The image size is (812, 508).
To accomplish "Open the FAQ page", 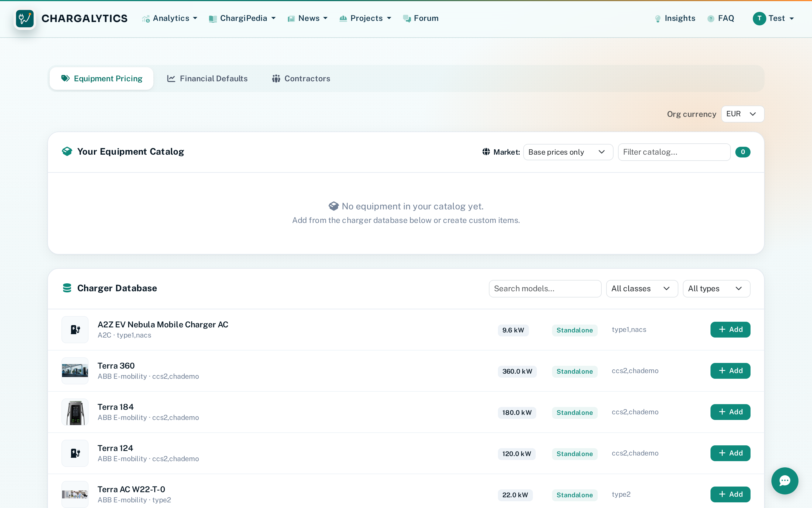I will tap(721, 18).
